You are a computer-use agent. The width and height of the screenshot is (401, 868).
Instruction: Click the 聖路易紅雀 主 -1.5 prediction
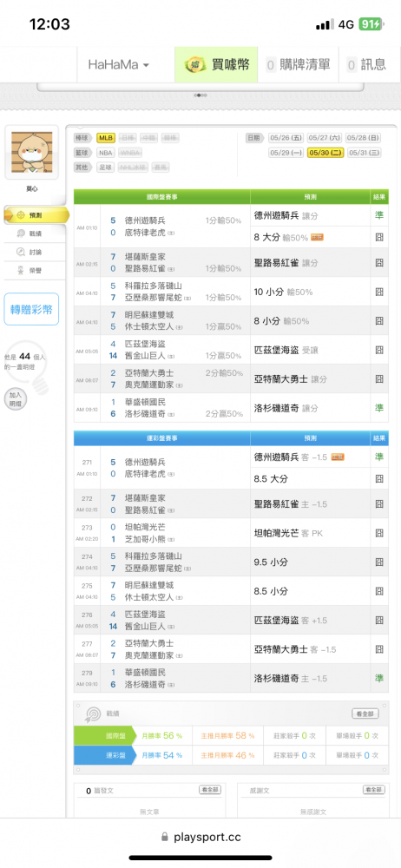[x=290, y=504]
